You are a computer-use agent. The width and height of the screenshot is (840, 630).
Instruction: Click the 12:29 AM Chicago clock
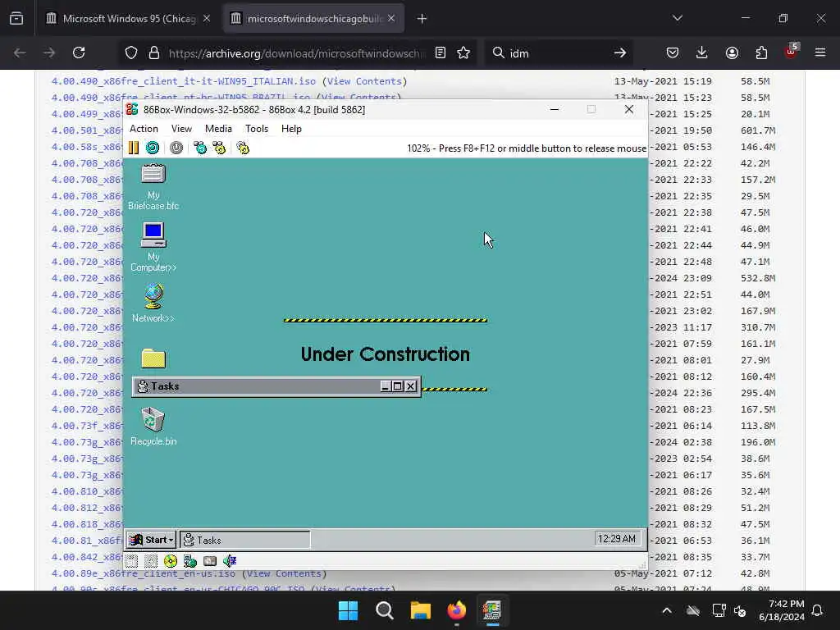coord(617,539)
